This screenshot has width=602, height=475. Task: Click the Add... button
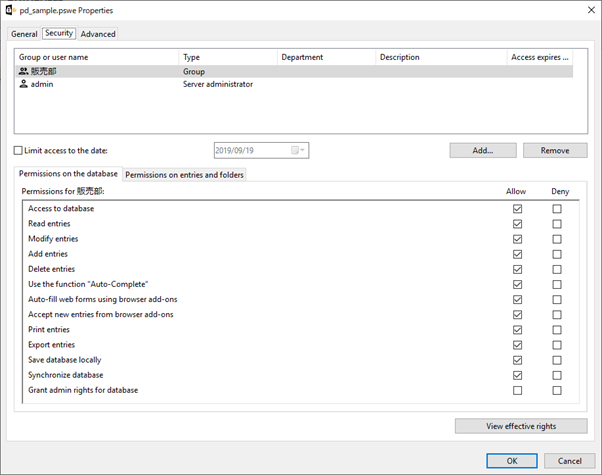point(483,150)
